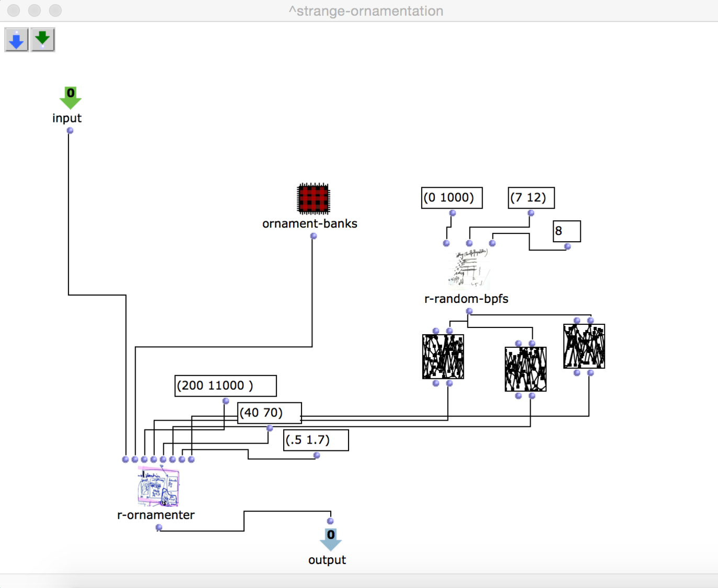Click the (0 1000) value box
This screenshot has height=588, width=718.
click(452, 198)
